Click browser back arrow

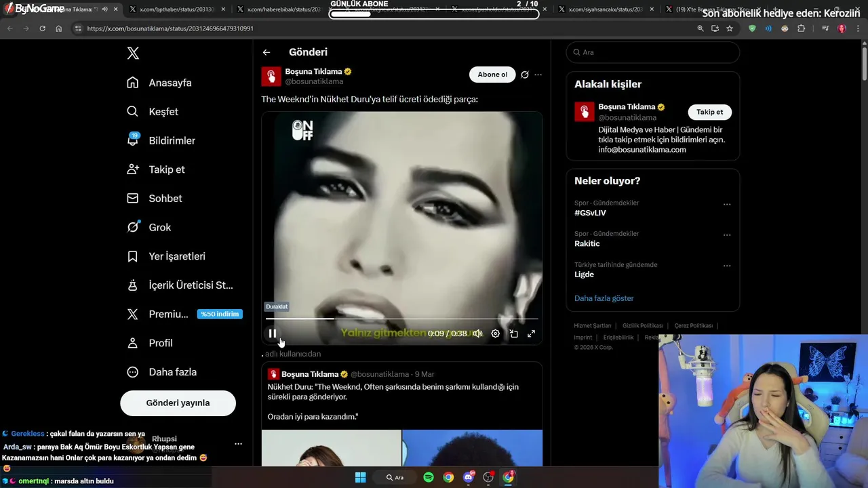point(9,28)
